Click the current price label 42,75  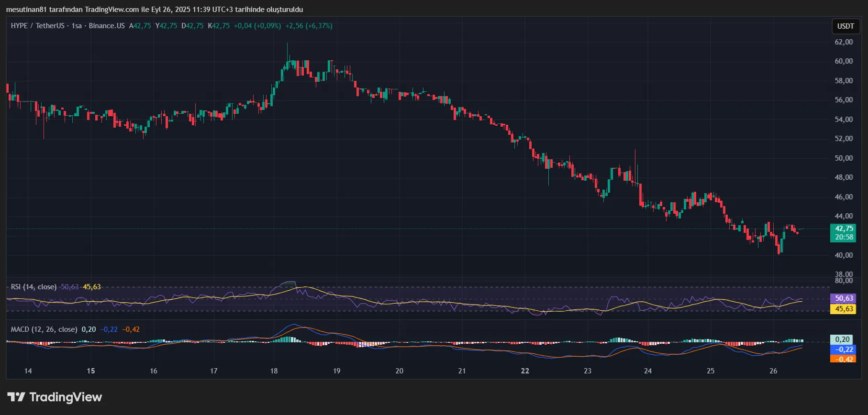(x=844, y=229)
